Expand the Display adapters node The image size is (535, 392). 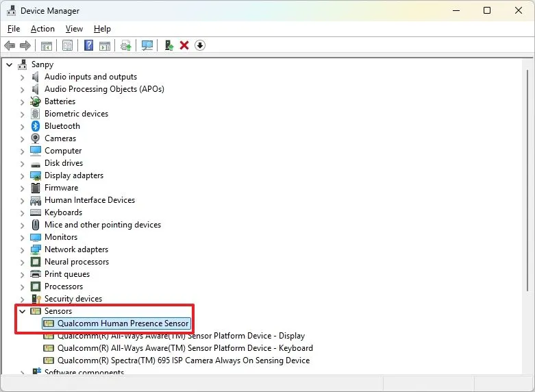point(22,176)
